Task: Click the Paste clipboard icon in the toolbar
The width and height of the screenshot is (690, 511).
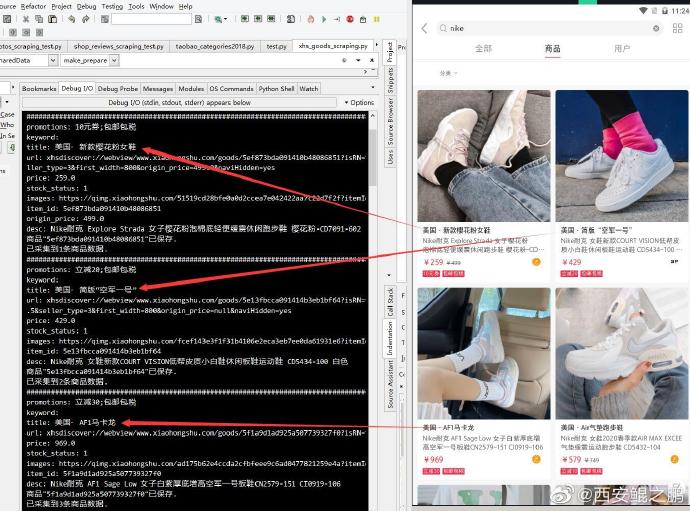Action: (52, 19)
